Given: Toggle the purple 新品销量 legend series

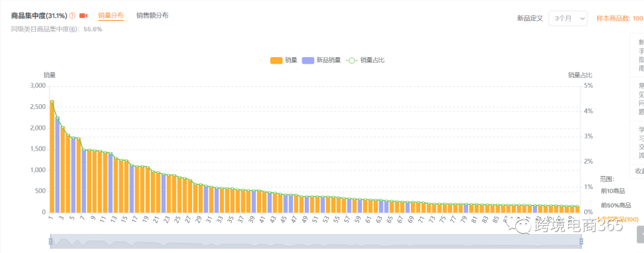Looking at the screenshot, I should pos(321,60).
